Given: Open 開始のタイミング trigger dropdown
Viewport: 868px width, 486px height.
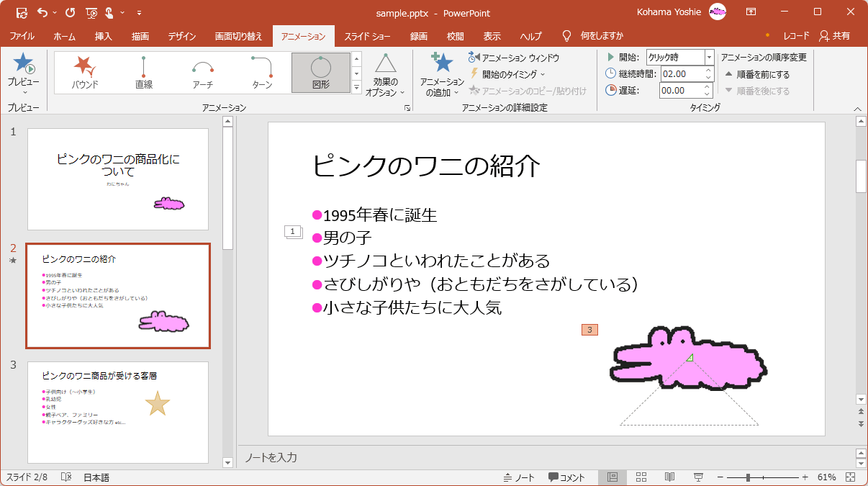Looking at the screenshot, I should (x=507, y=73).
